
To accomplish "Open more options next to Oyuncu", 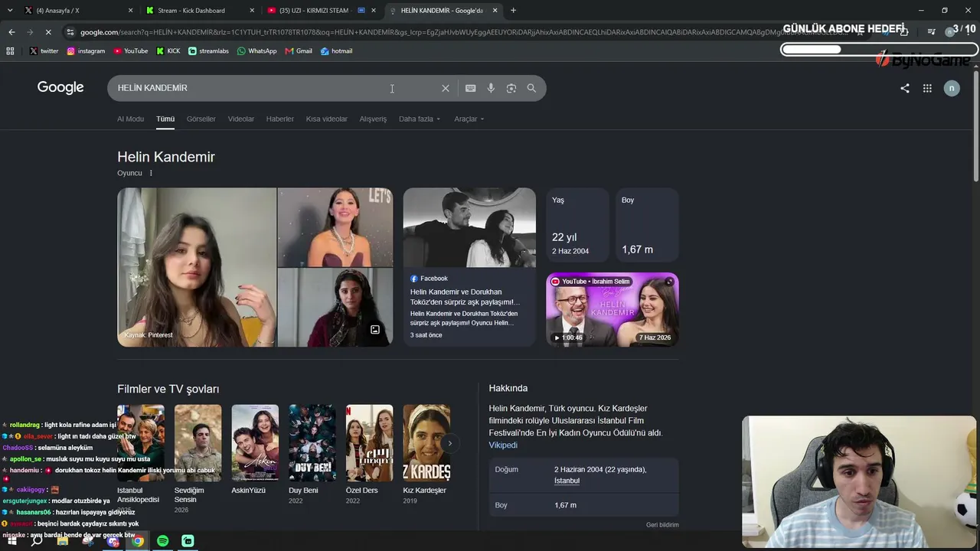I will coord(151,173).
